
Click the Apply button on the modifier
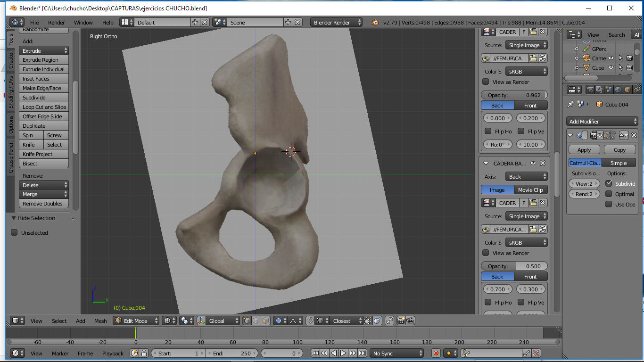584,150
